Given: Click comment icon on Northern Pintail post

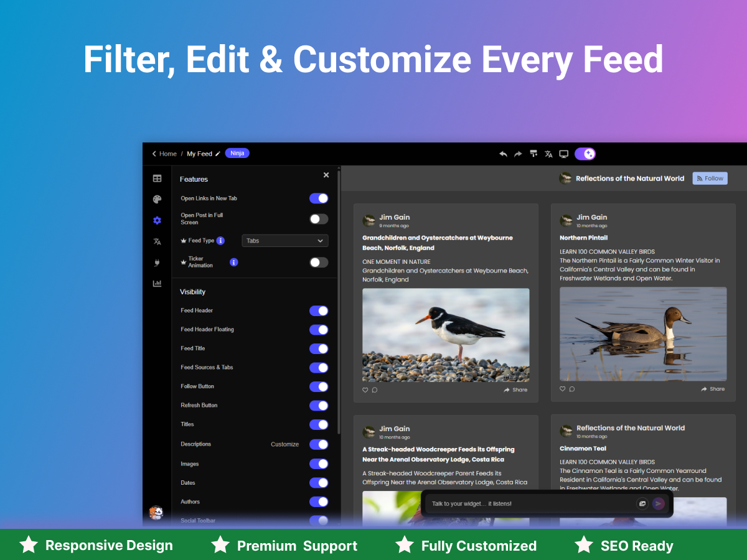Looking at the screenshot, I should 572,389.
